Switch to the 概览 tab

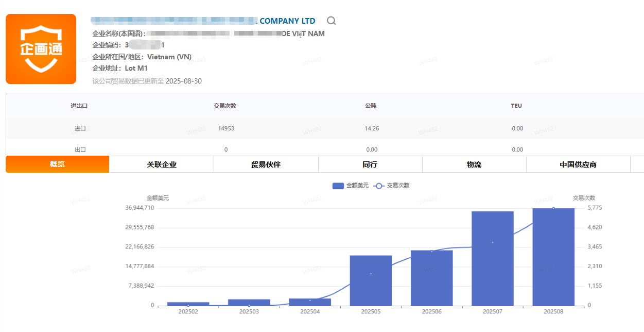click(x=57, y=164)
